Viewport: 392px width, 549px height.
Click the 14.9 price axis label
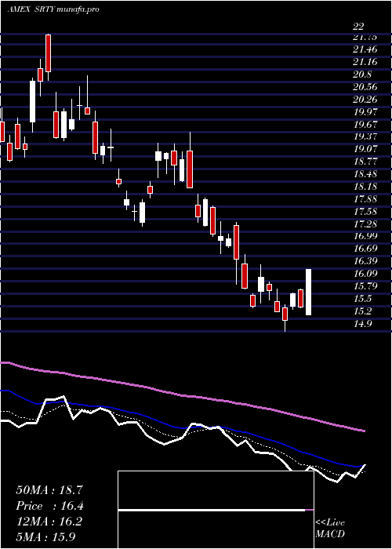[362, 323]
